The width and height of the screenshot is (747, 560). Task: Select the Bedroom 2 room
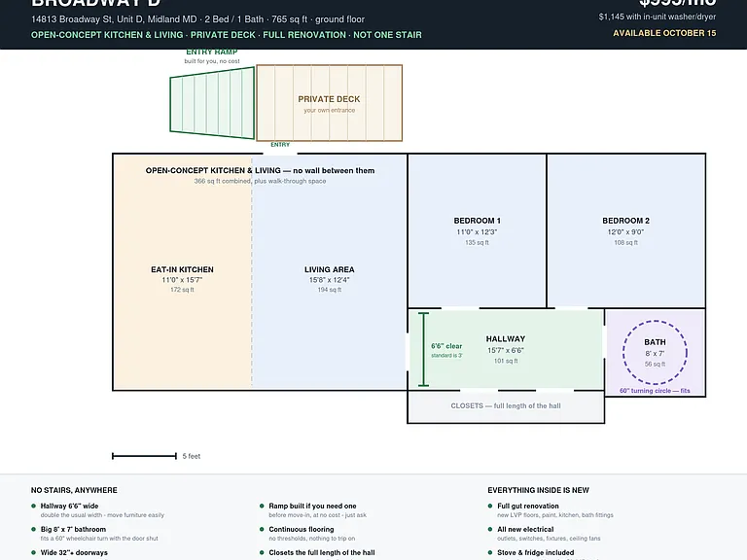(626, 231)
